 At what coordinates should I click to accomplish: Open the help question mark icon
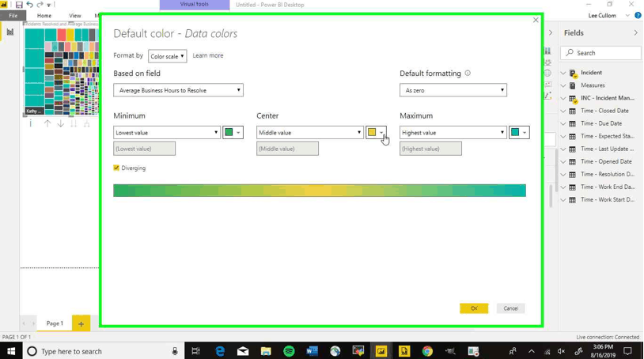pyautogui.click(x=638, y=16)
